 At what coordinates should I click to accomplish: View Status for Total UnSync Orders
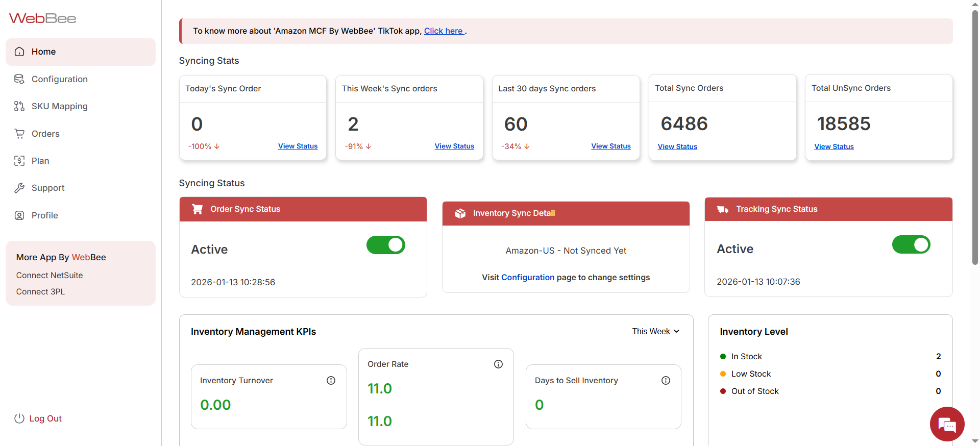(834, 146)
